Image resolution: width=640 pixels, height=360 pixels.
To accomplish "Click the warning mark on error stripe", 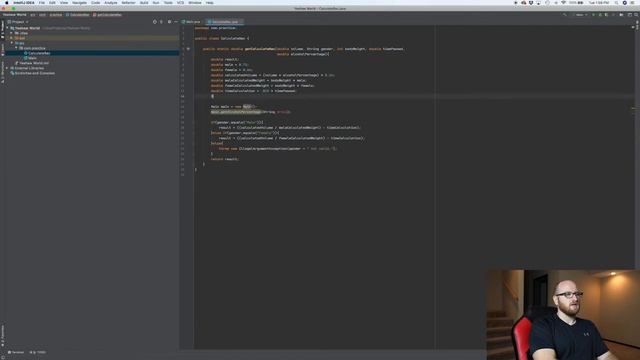I will [x=633, y=108].
